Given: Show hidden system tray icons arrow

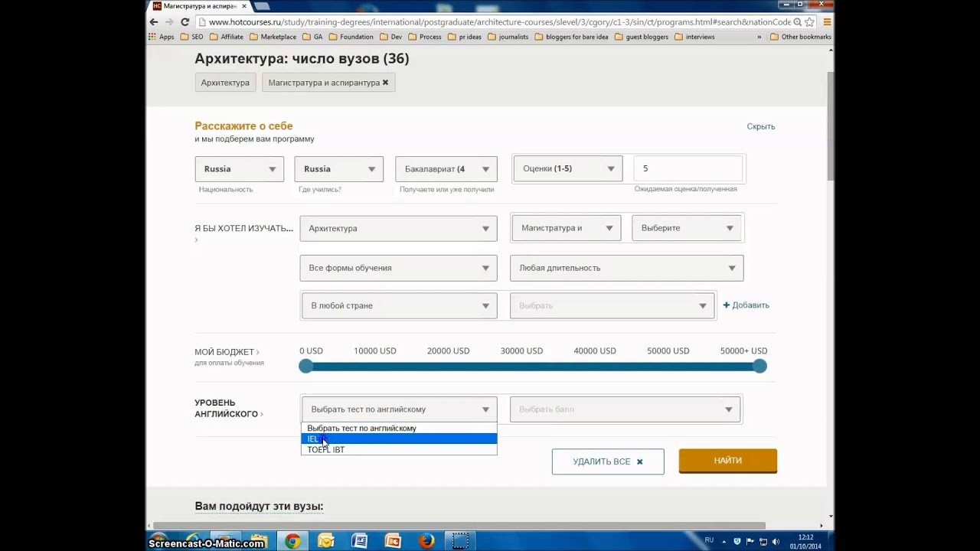Looking at the screenshot, I should [x=724, y=541].
